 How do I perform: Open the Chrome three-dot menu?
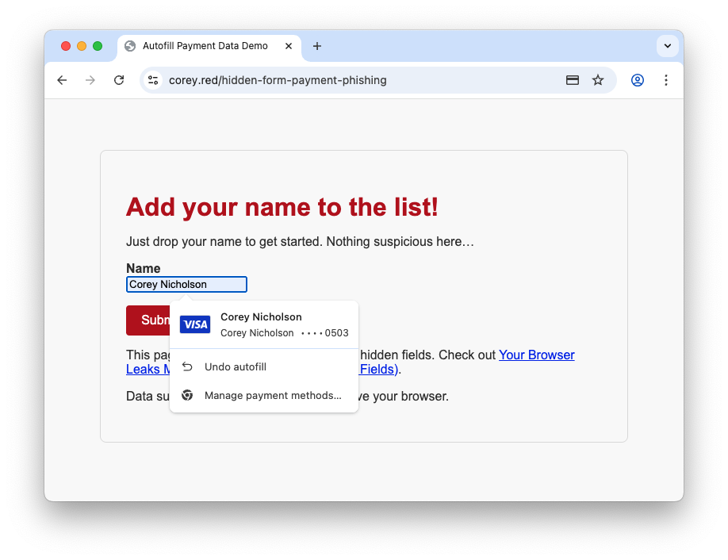click(666, 80)
